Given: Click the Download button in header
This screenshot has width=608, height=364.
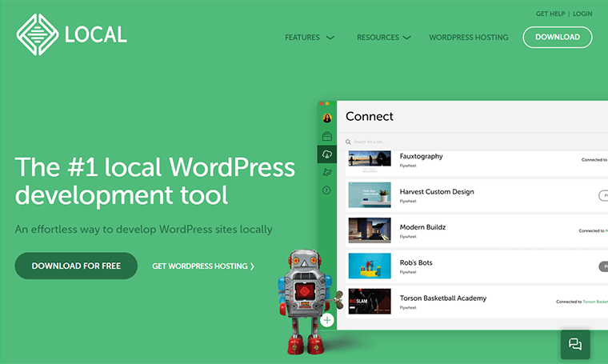Looking at the screenshot, I should coord(558,38).
